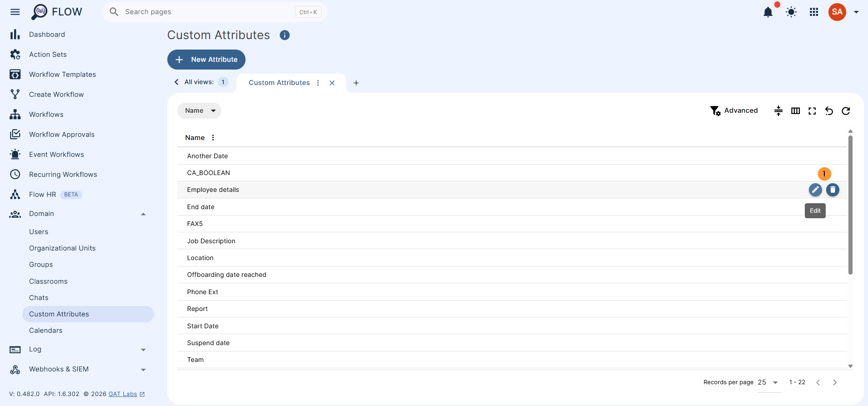
Task: Click the Search pages field
Action: click(215, 12)
